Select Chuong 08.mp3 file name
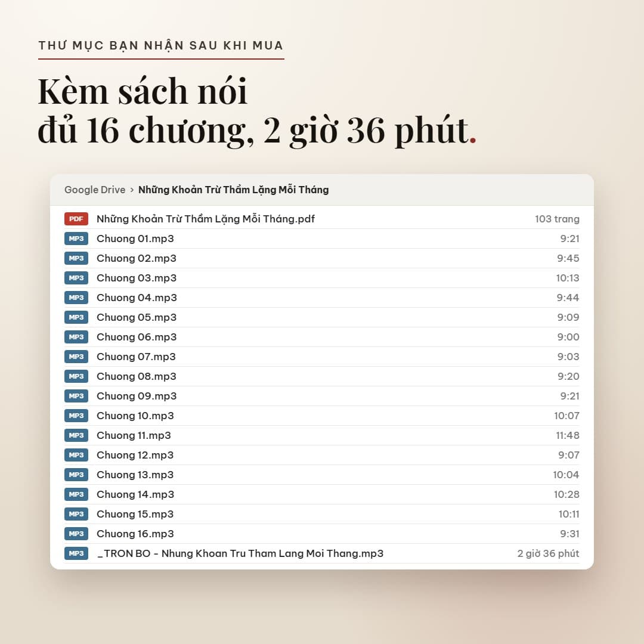The image size is (644, 644). click(x=137, y=377)
